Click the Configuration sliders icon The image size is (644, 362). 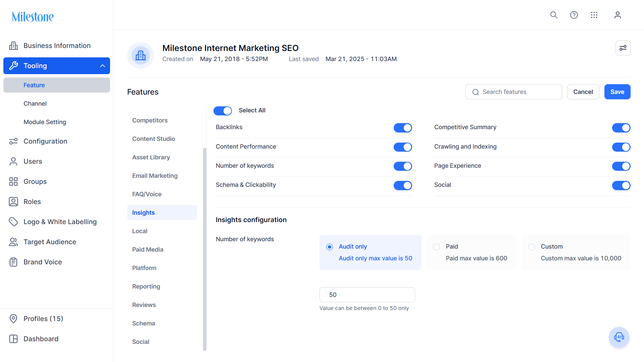click(13, 141)
